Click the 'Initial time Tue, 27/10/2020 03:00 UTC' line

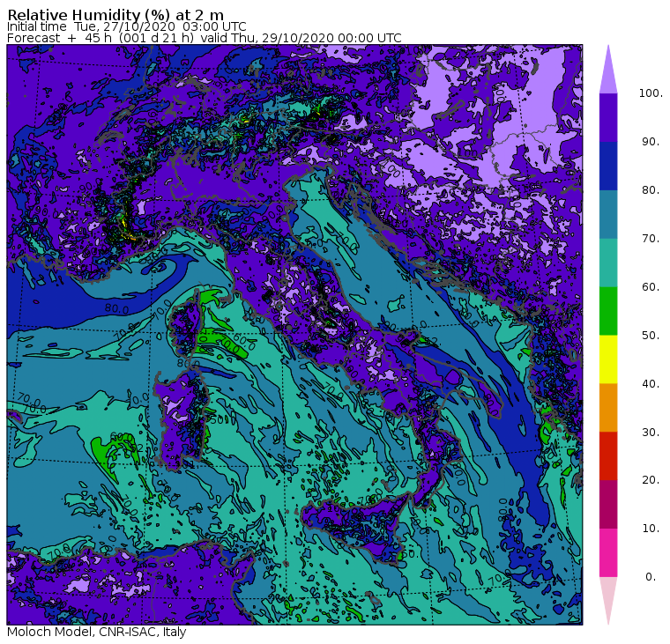[126, 26]
